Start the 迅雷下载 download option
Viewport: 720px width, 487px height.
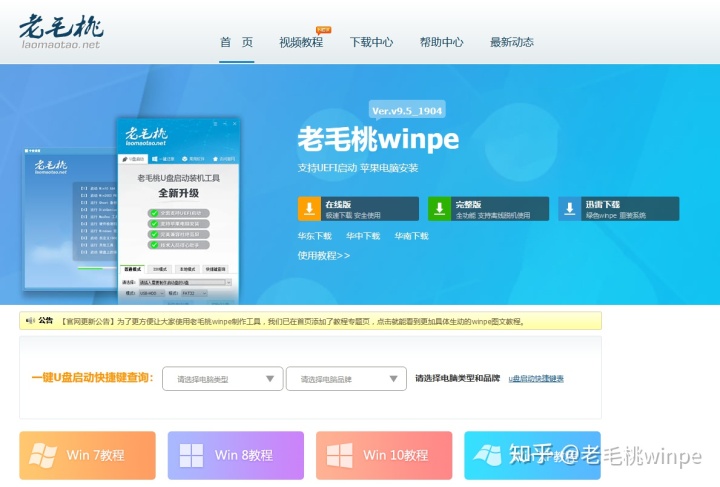pos(619,209)
